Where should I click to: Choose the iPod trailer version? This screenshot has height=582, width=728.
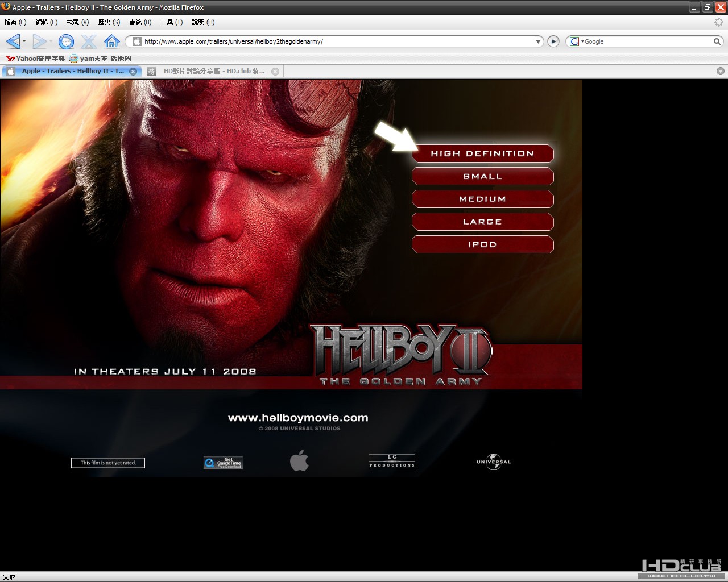pos(483,244)
